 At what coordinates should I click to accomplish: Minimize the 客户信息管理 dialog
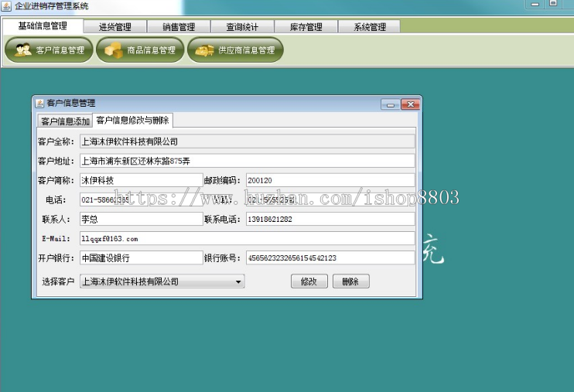(391, 104)
